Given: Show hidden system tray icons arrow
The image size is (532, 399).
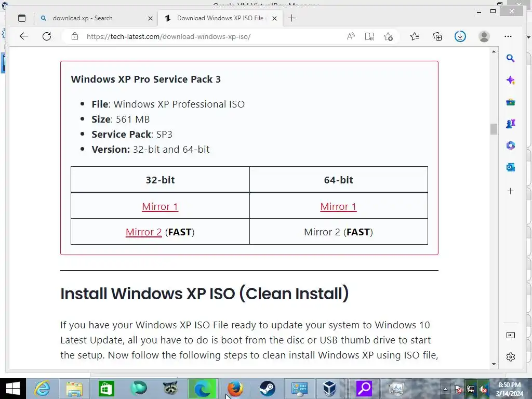Looking at the screenshot, I should tap(445, 389).
